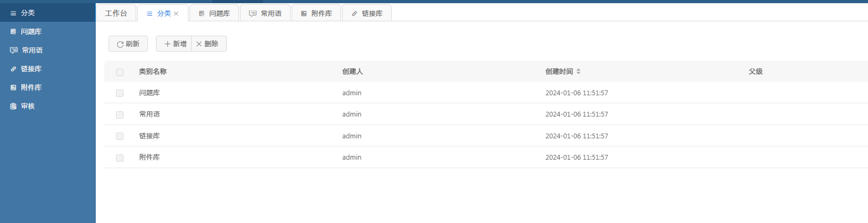Click the 常用语 chat icon in the sidebar
This screenshot has height=223, width=868.
pos(14,51)
